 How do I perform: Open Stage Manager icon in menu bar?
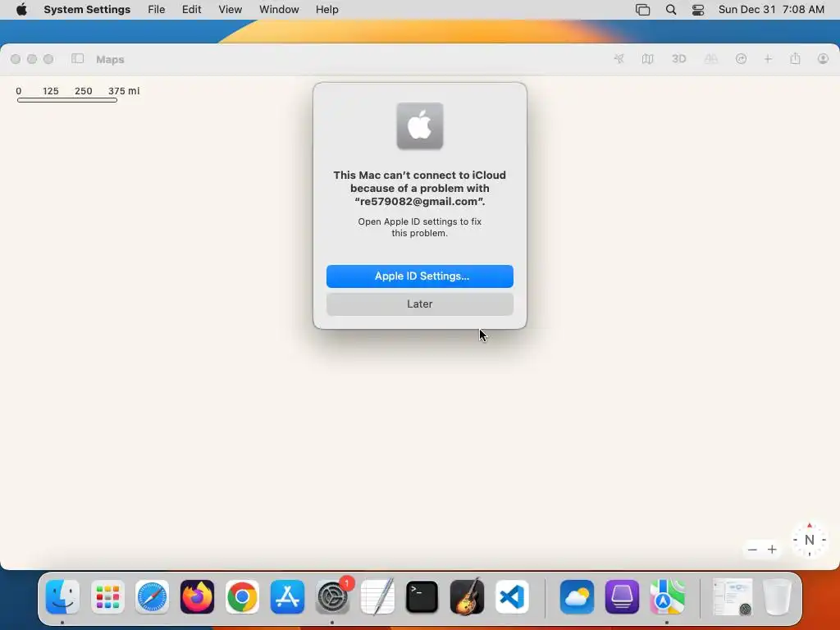pyautogui.click(x=642, y=10)
